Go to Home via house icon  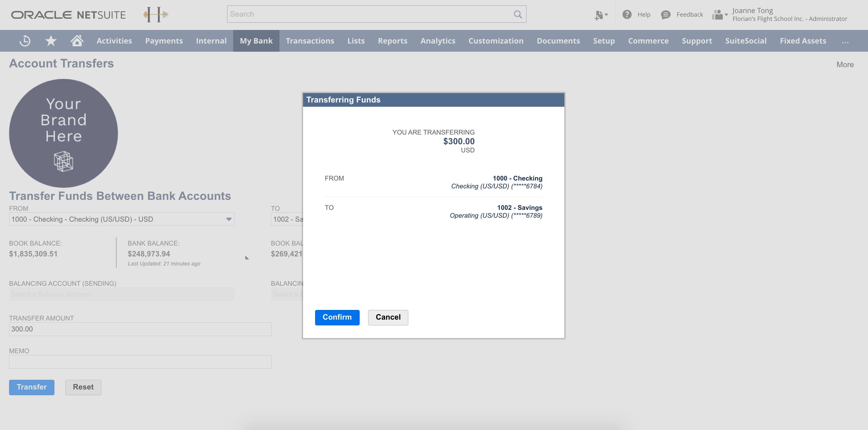(77, 41)
